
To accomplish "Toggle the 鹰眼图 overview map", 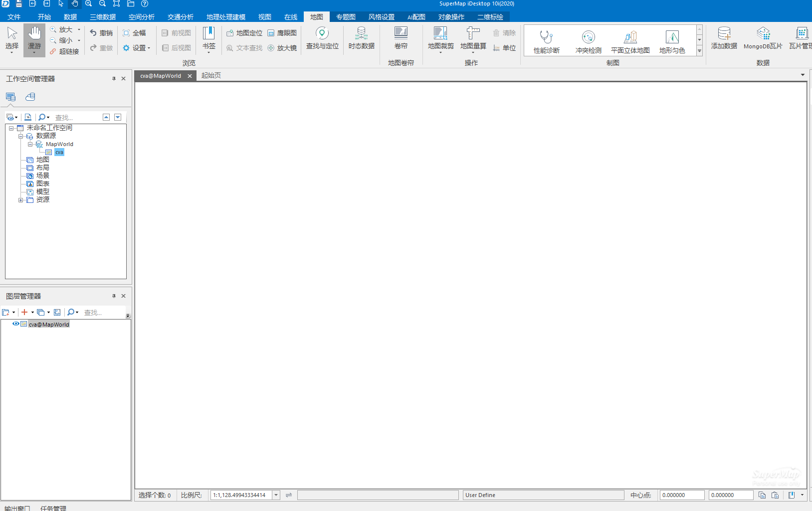I will (x=282, y=33).
